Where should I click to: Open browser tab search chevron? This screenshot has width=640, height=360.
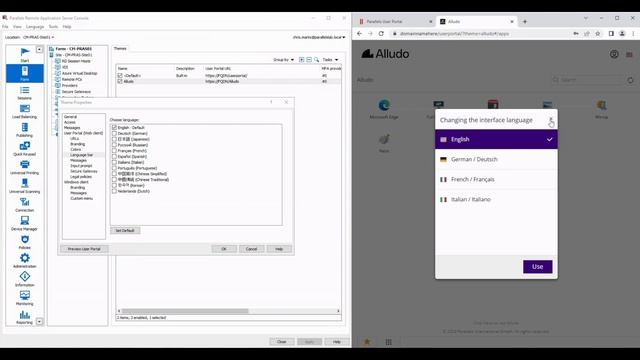pyautogui.click(x=586, y=18)
